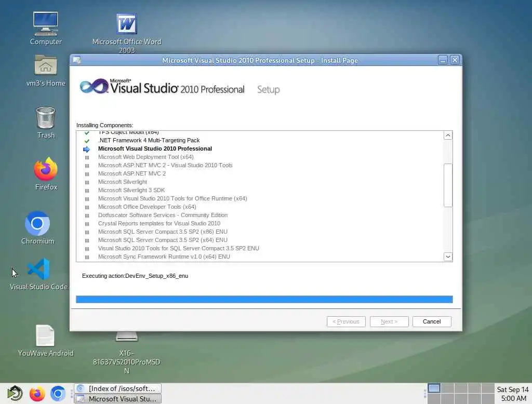Click pending icon beside Microsoft Office Developer Tools
The image size is (532, 404).
coord(87,207)
